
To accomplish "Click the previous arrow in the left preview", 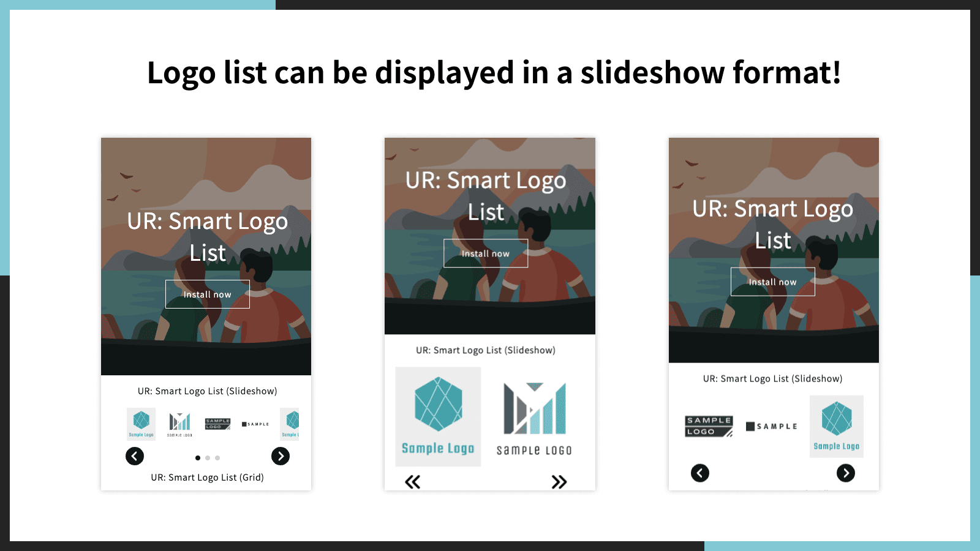I will [135, 456].
